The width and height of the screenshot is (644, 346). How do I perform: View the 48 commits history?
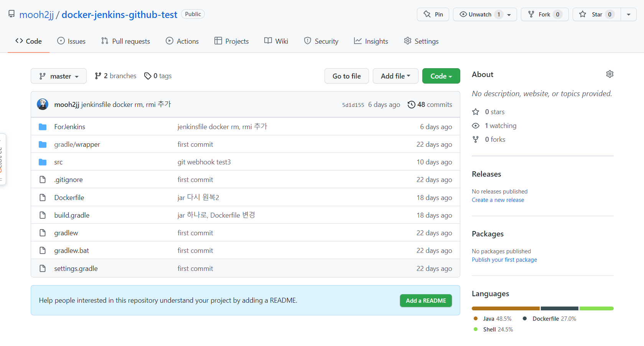point(430,105)
